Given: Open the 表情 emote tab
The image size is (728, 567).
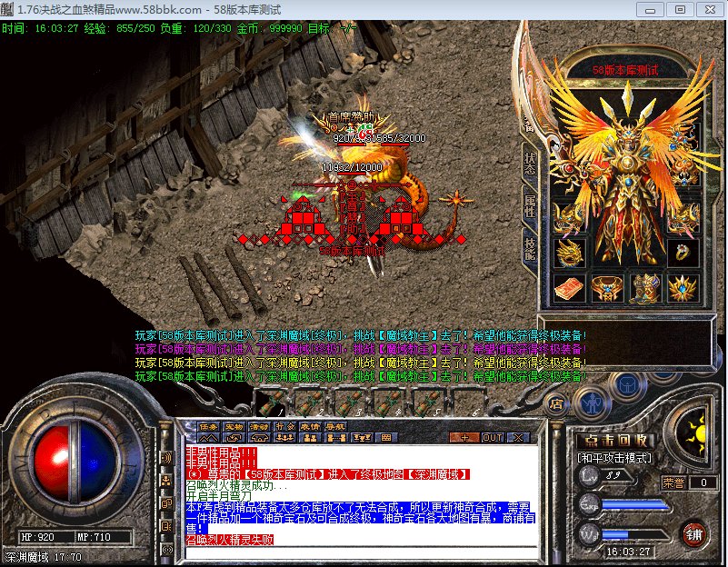Looking at the screenshot, I should point(310,426).
